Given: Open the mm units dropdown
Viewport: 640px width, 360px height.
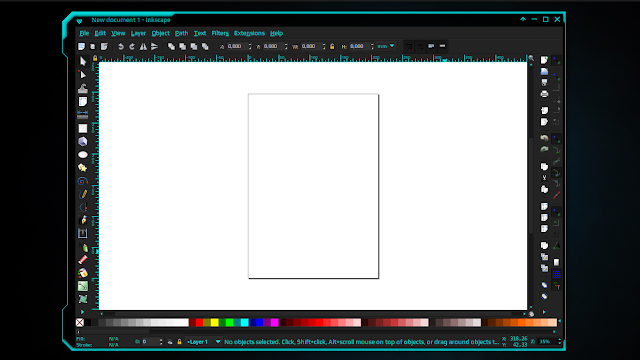Looking at the screenshot, I should [x=386, y=46].
